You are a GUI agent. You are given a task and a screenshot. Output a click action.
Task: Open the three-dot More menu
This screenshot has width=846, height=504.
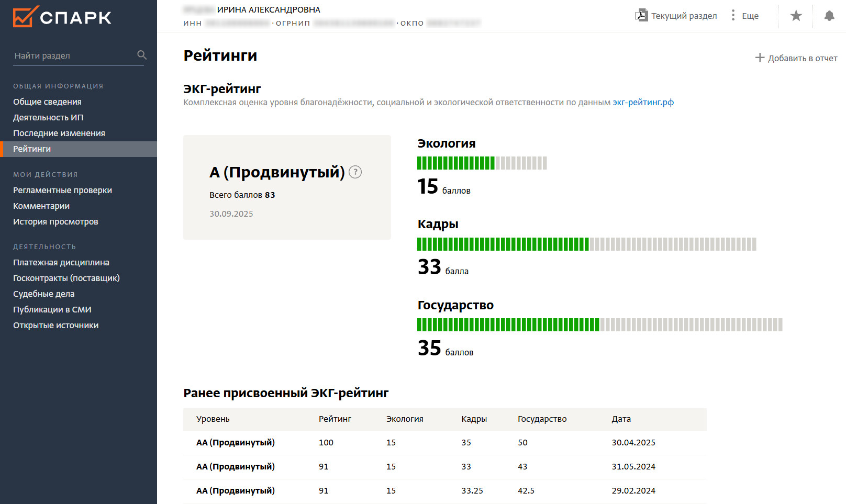[x=733, y=16]
